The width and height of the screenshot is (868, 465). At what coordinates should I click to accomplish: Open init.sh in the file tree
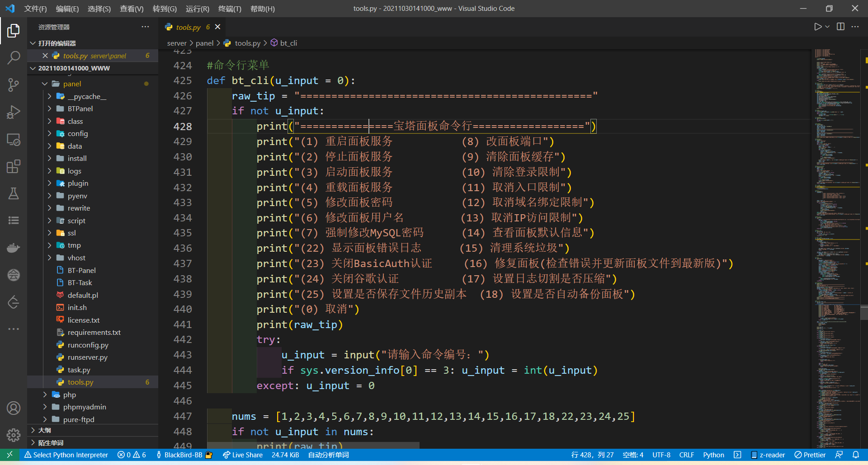(x=93, y=307)
